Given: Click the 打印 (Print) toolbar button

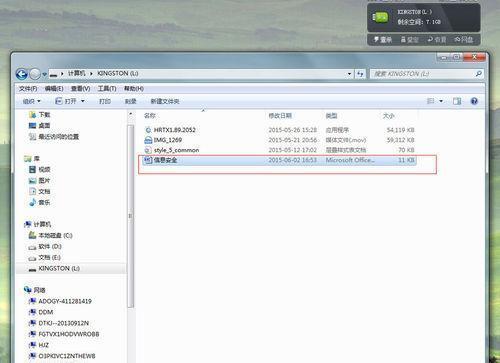Looking at the screenshot, I should (105, 101).
